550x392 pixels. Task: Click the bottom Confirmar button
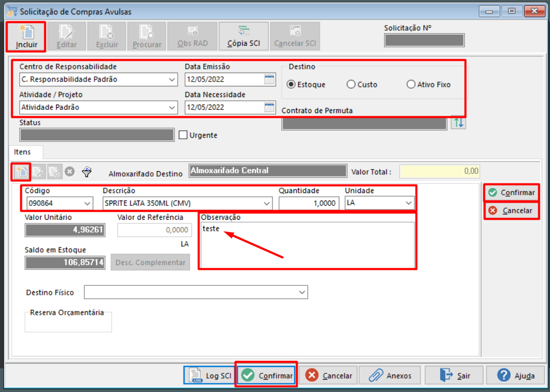point(267,375)
